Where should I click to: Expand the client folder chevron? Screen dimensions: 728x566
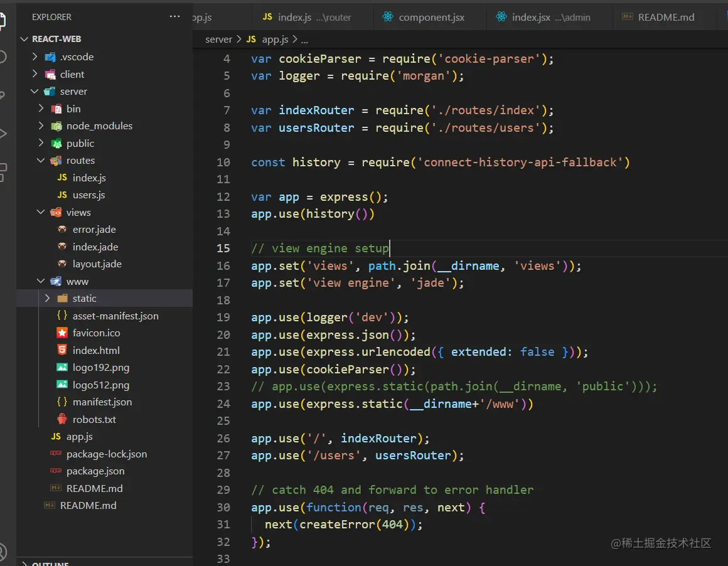point(35,74)
